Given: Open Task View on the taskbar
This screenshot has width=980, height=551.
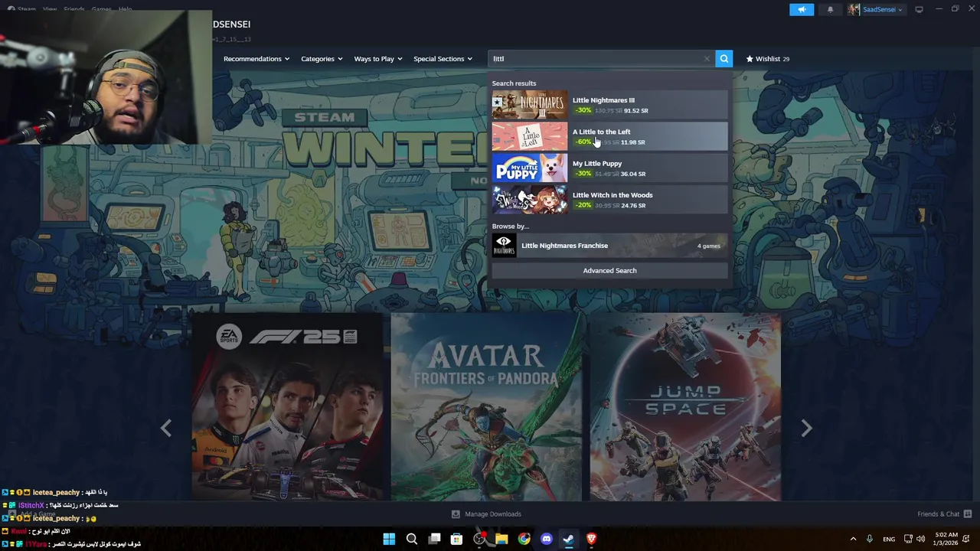Looking at the screenshot, I should 434,539.
